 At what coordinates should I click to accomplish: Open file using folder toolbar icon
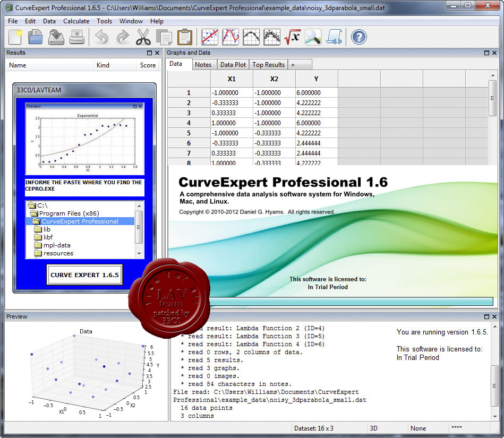tap(36, 37)
